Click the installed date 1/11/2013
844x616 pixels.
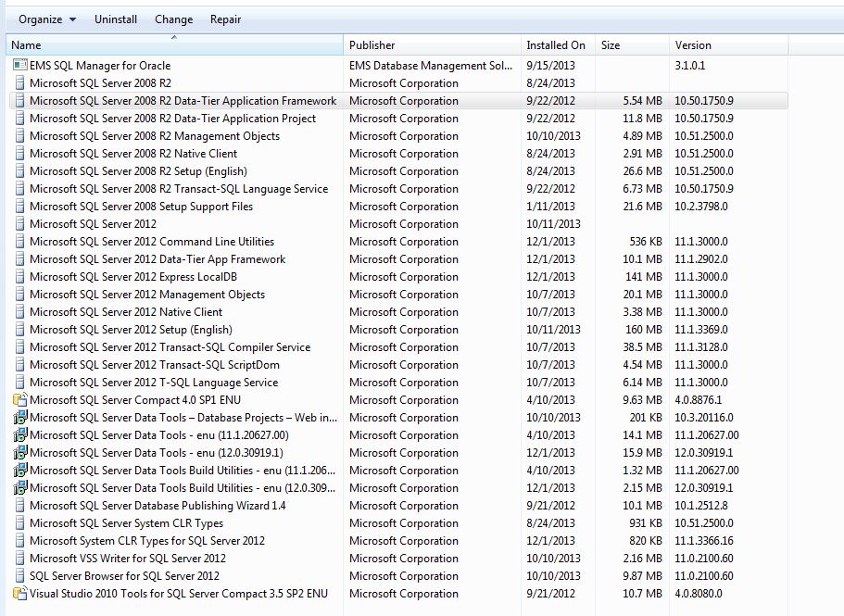pos(550,206)
